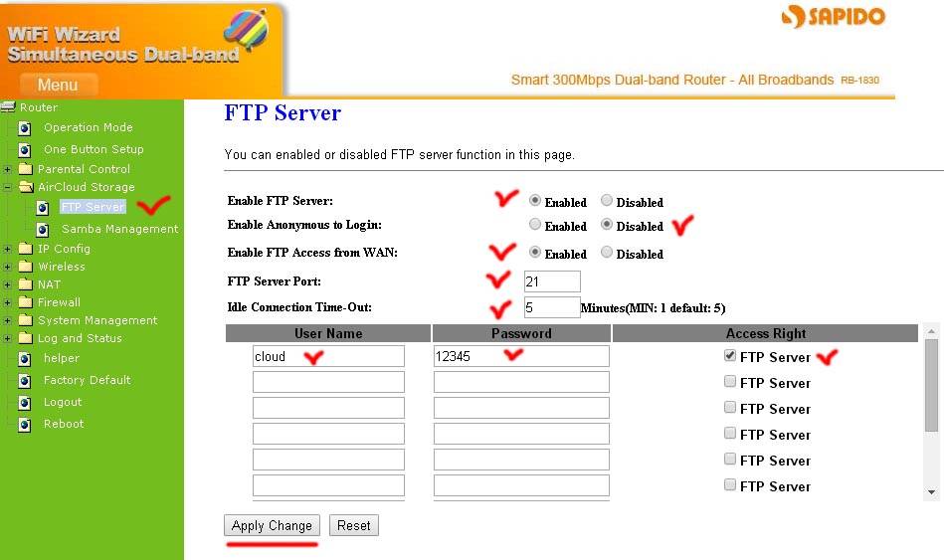944x560 pixels.
Task: Click the Operation Mode page icon
Action: coord(24,128)
